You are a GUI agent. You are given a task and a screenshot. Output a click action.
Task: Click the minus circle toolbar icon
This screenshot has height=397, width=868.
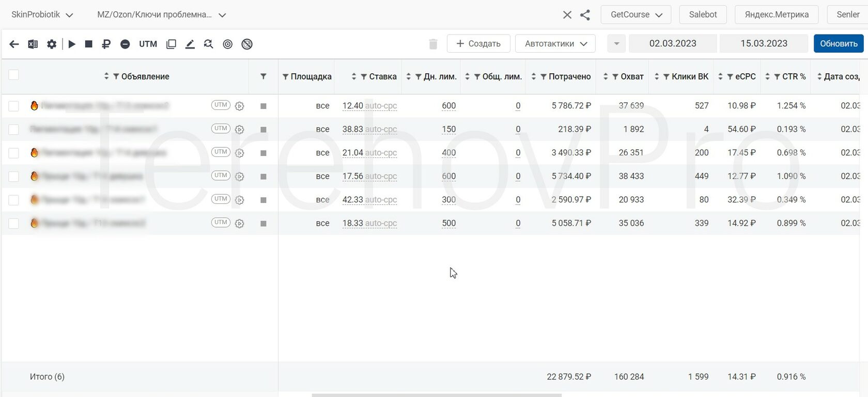pyautogui.click(x=125, y=44)
